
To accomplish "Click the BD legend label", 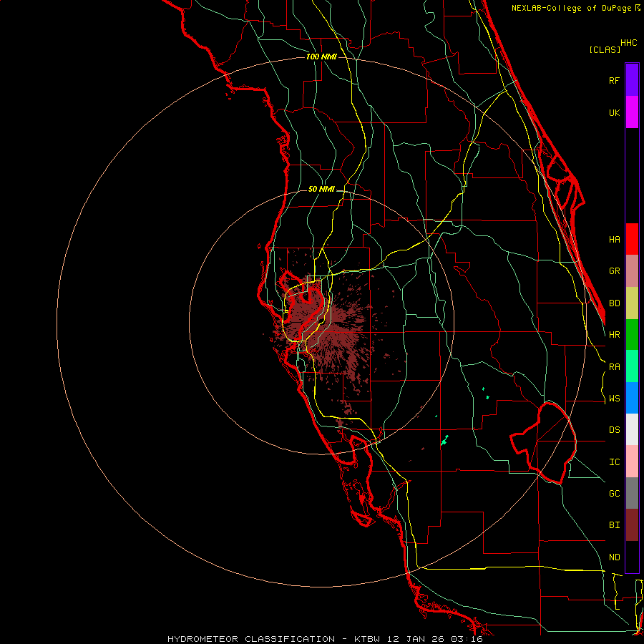I will tap(615, 303).
